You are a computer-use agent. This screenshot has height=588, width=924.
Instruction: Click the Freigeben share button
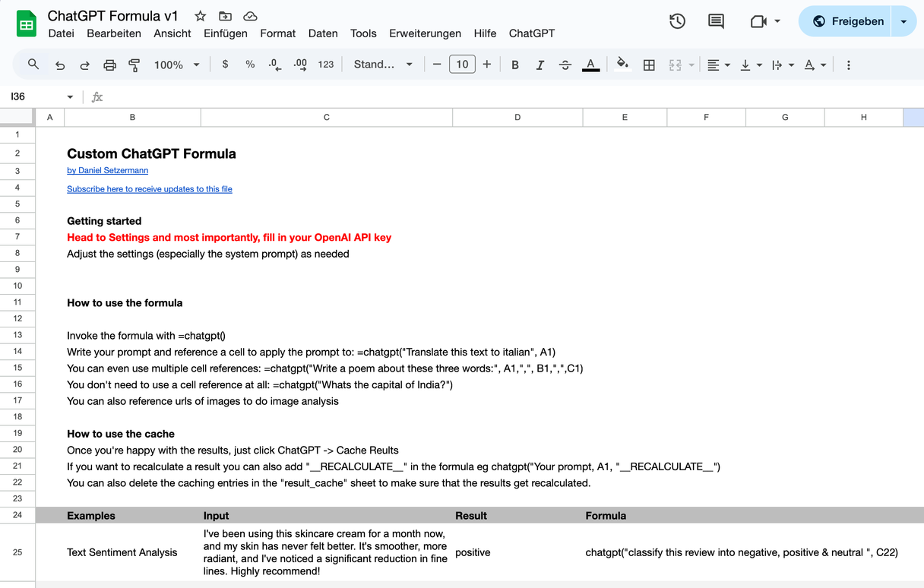click(846, 21)
